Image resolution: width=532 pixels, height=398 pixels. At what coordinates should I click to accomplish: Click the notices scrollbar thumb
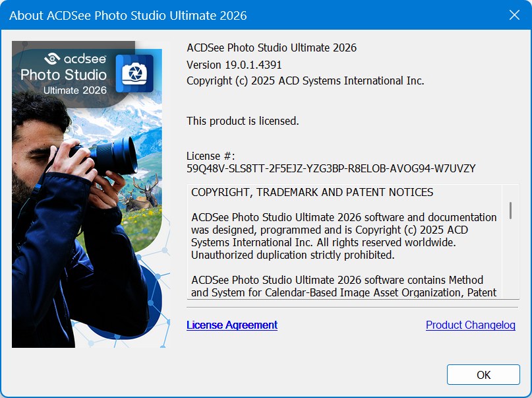pos(510,210)
